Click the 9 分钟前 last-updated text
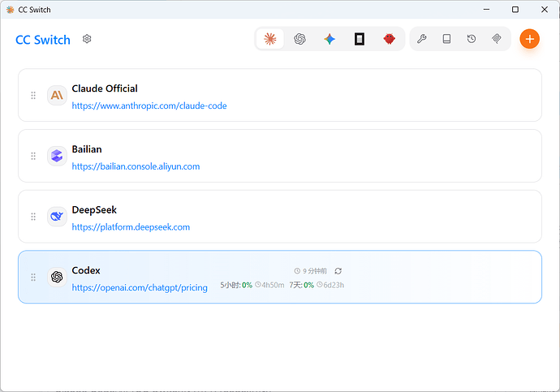This screenshot has height=392, width=560. tap(315, 271)
